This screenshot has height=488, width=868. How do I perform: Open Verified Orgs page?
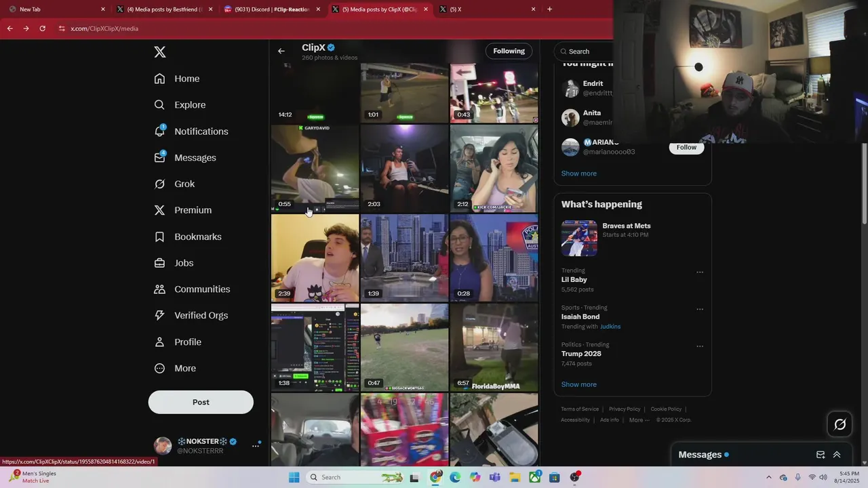[x=191, y=315]
